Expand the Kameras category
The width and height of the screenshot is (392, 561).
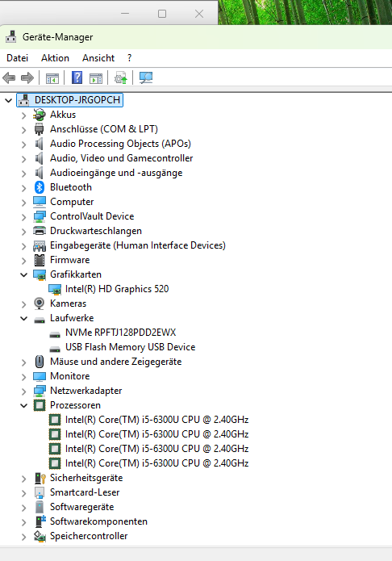tap(23, 304)
